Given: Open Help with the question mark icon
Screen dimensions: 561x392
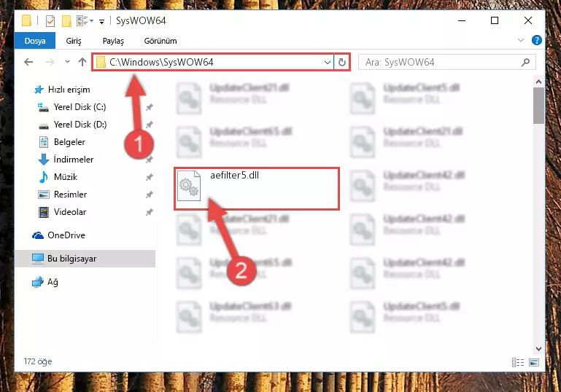Looking at the screenshot, I should coord(536,40).
